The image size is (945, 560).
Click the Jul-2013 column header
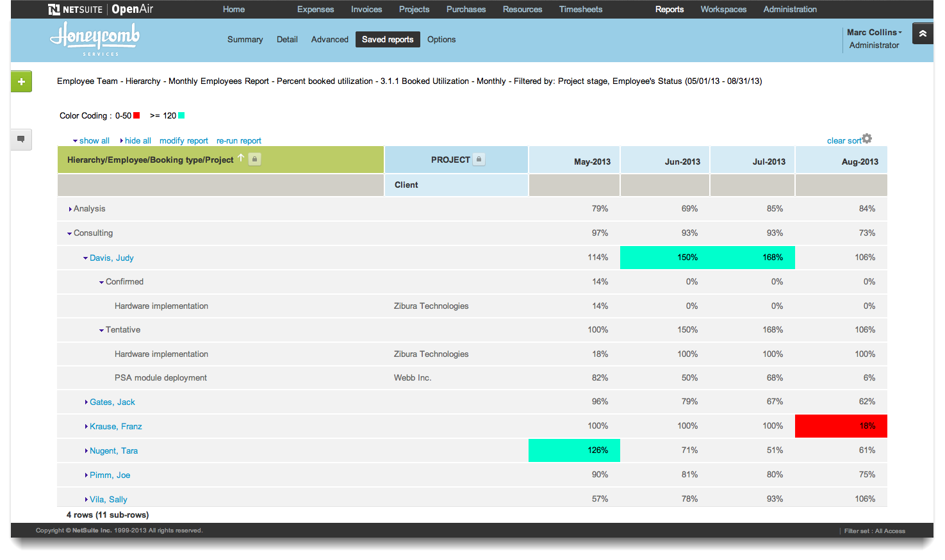pos(753,160)
